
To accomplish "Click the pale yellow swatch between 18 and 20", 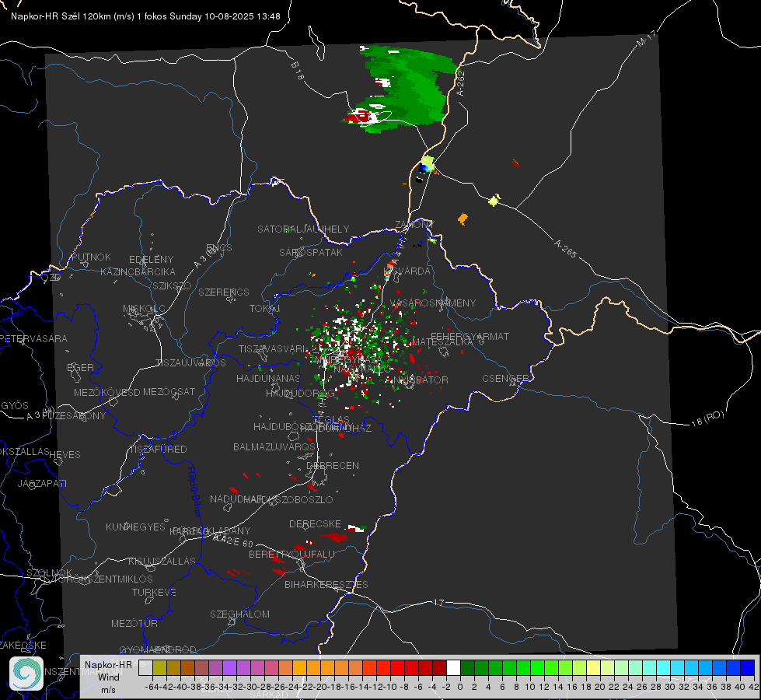I will point(594,667).
